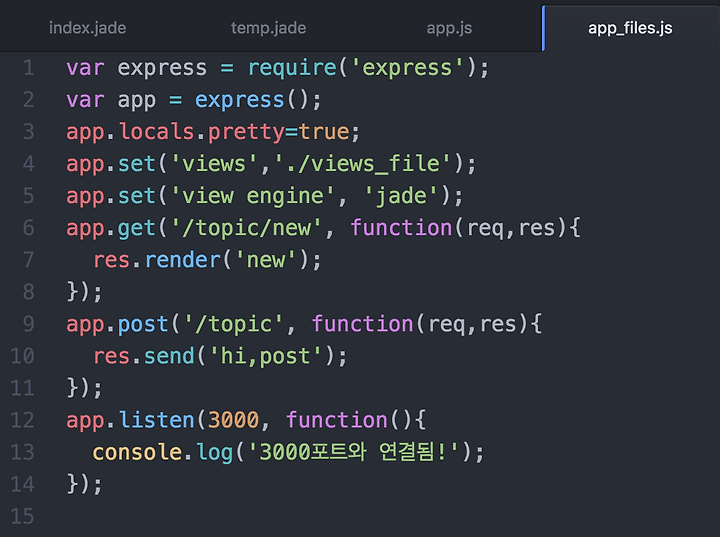Click the get method on line 6
The image size is (720, 537).
coord(136,228)
